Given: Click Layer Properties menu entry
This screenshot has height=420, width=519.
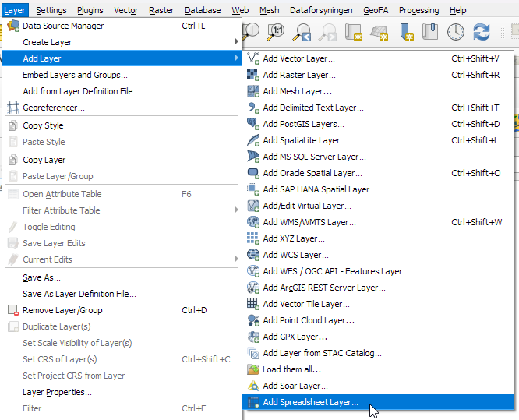Looking at the screenshot, I should pyautogui.click(x=57, y=392).
